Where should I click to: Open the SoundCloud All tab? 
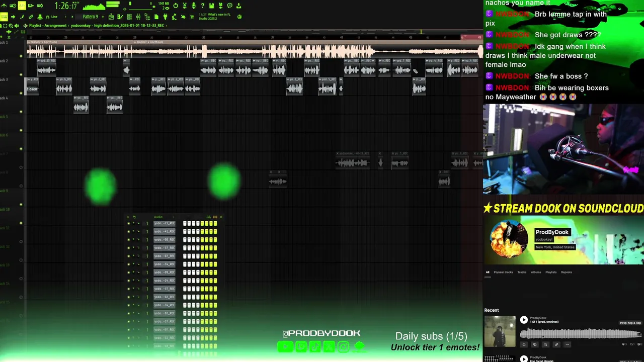(488, 272)
